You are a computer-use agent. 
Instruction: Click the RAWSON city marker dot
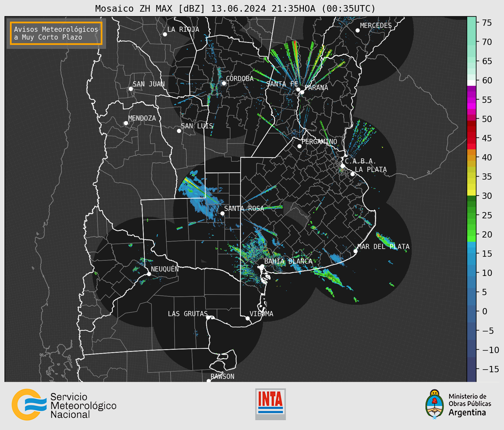209,381
